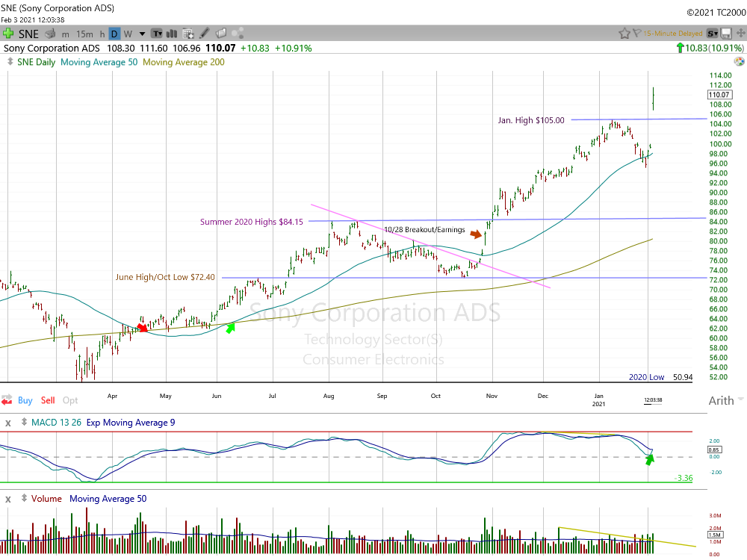Click the printer icon beside SNE
The width and height of the screenshot is (747, 560).
50,34
